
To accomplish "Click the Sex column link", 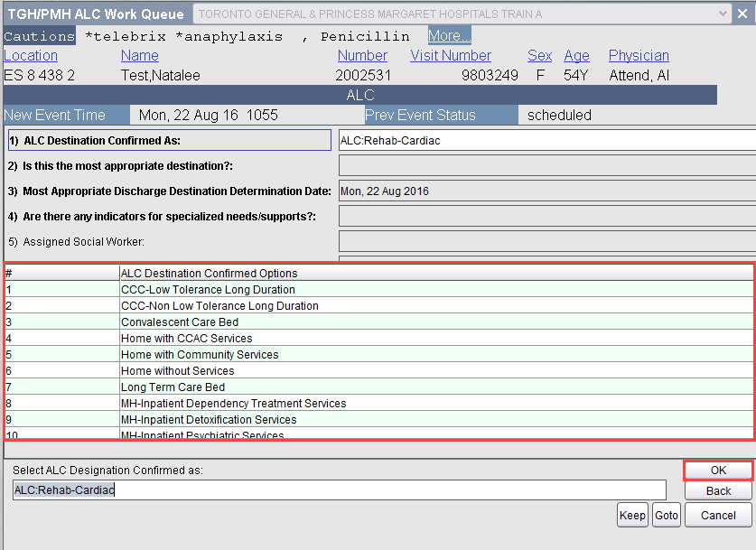I will click(x=539, y=55).
